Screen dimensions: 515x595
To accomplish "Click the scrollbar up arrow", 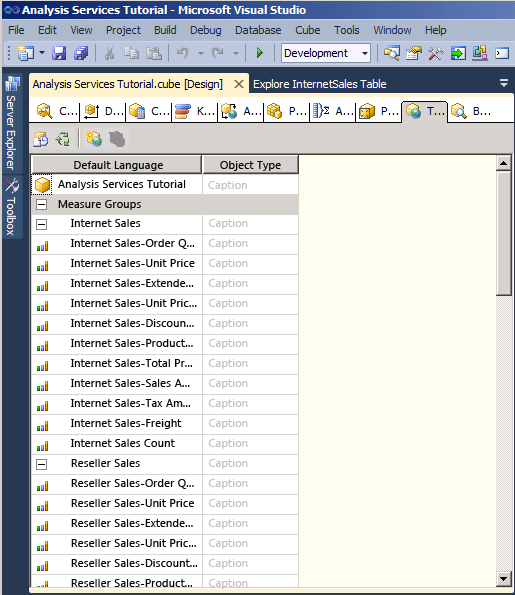I will 504,163.
